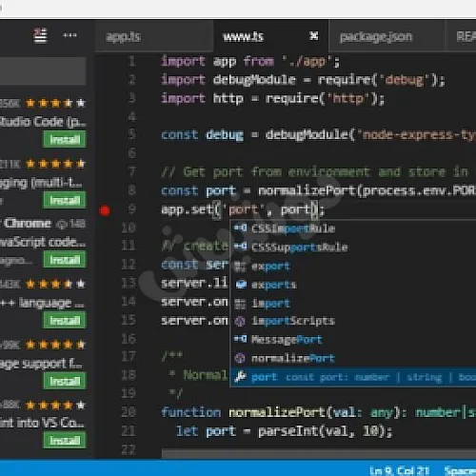Viewport: 476px width, 476px height.
Task: Close the www.ts editor tab
Action: pos(313,36)
